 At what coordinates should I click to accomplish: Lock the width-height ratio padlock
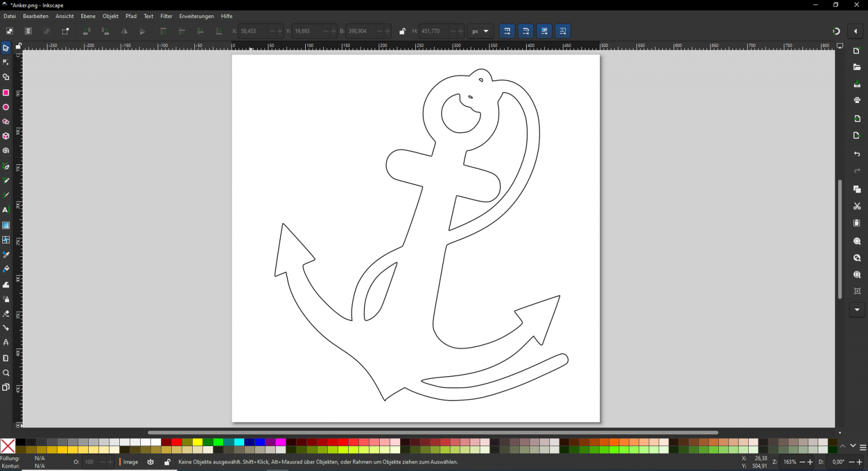(x=403, y=31)
